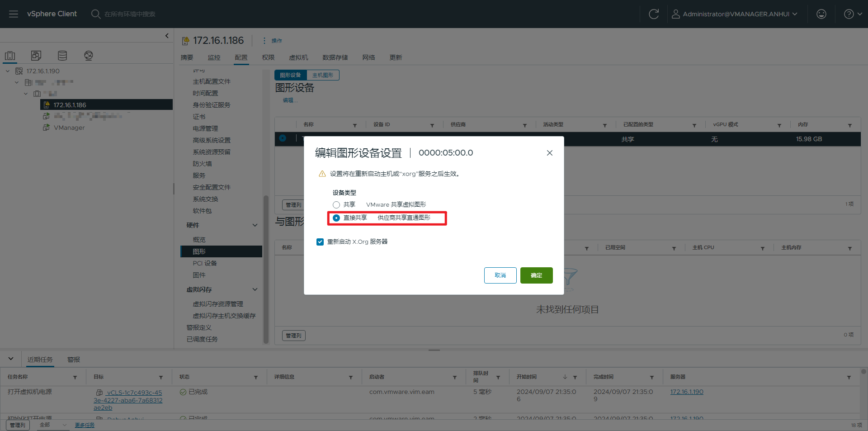
Task: Collapse the 172.16.1.190 tree node
Action: pos(8,71)
